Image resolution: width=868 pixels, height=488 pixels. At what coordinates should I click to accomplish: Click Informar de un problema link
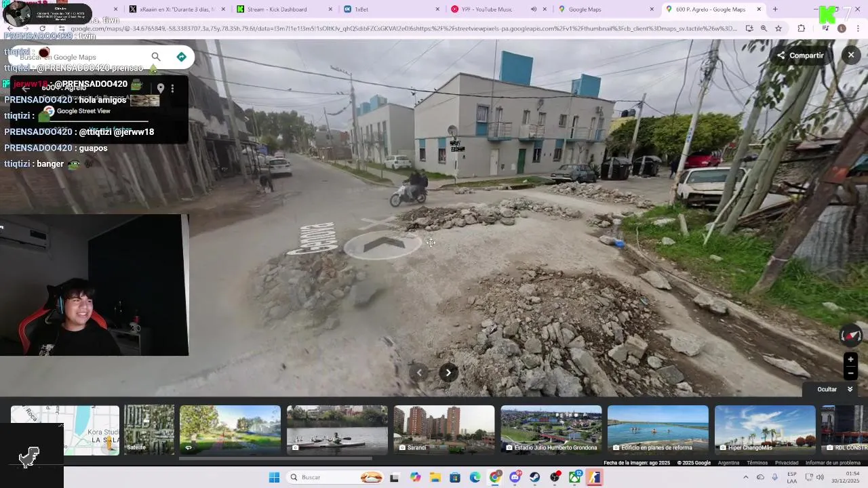click(x=833, y=463)
